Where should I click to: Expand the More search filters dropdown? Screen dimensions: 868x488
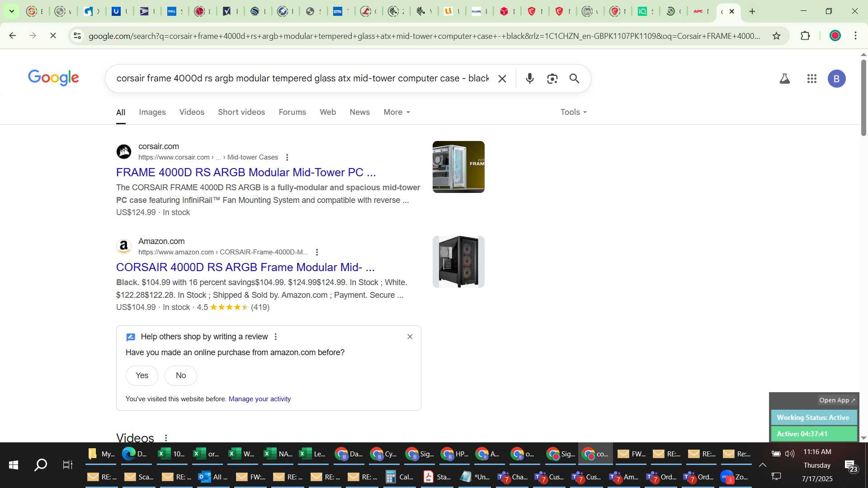396,112
